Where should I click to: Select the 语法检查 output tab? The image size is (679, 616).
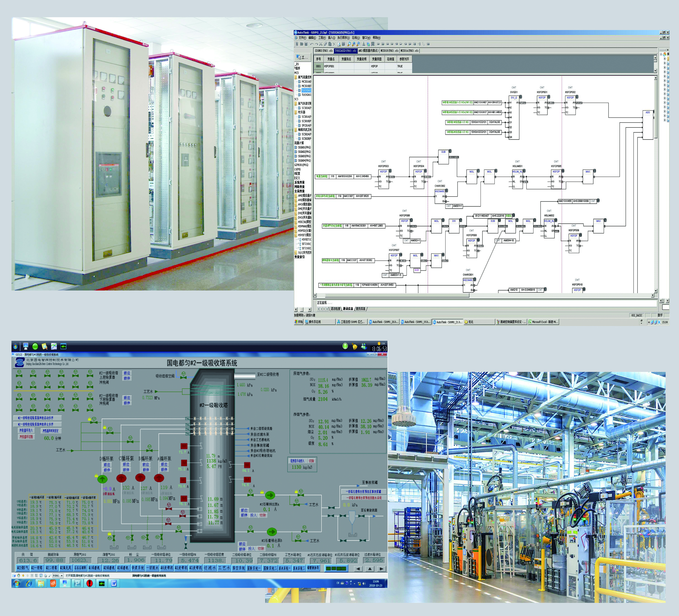(335, 309)
